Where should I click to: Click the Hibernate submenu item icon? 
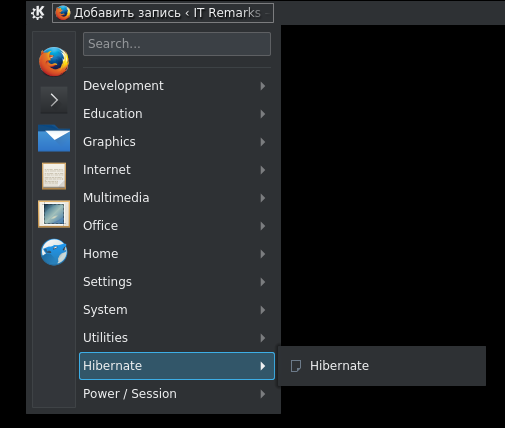click(x=296, y=366)
